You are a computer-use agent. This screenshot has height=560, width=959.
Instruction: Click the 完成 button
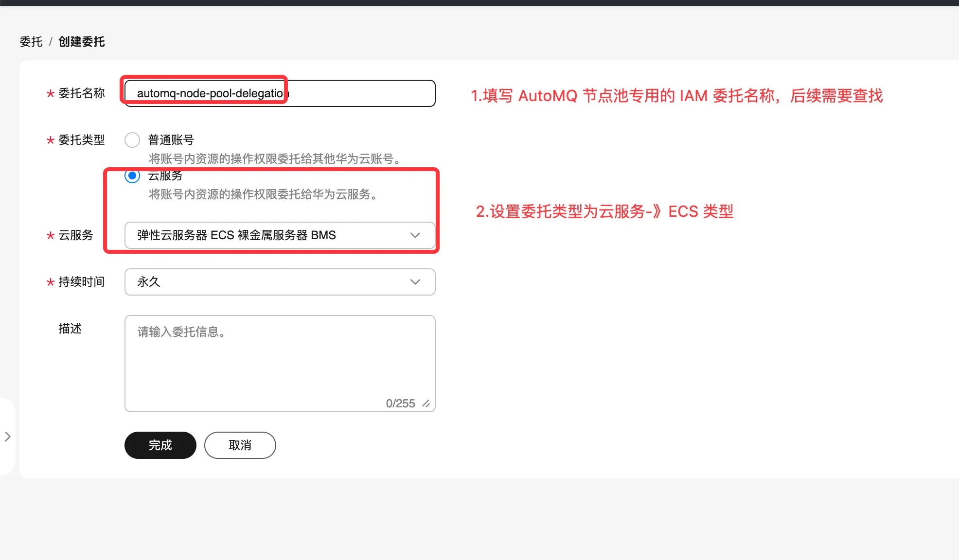pos(160,445)
